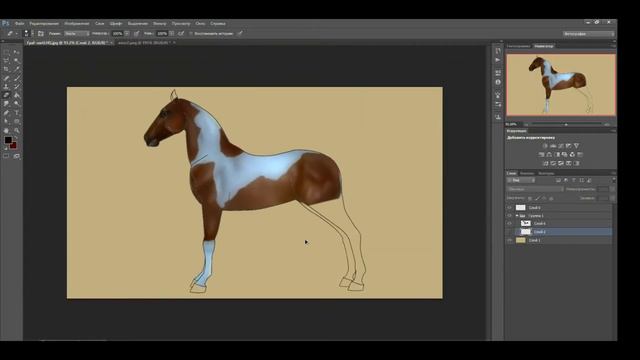Open the brush panel from options bar
The height and width of the screenshot is (360, 640).
click(x=40, y=33)
